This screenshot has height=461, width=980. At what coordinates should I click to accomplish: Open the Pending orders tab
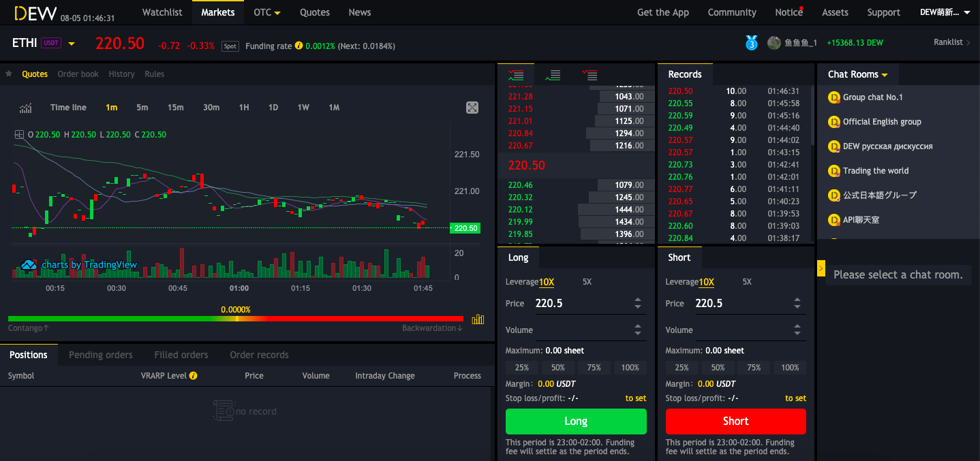[x=101, y=355]
